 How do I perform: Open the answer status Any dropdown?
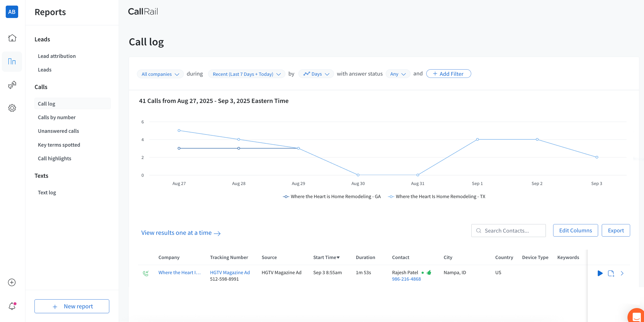[397, 74]
